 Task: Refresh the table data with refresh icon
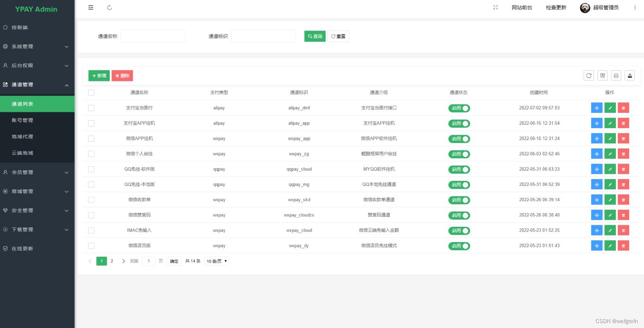click(x=589, y=76)
